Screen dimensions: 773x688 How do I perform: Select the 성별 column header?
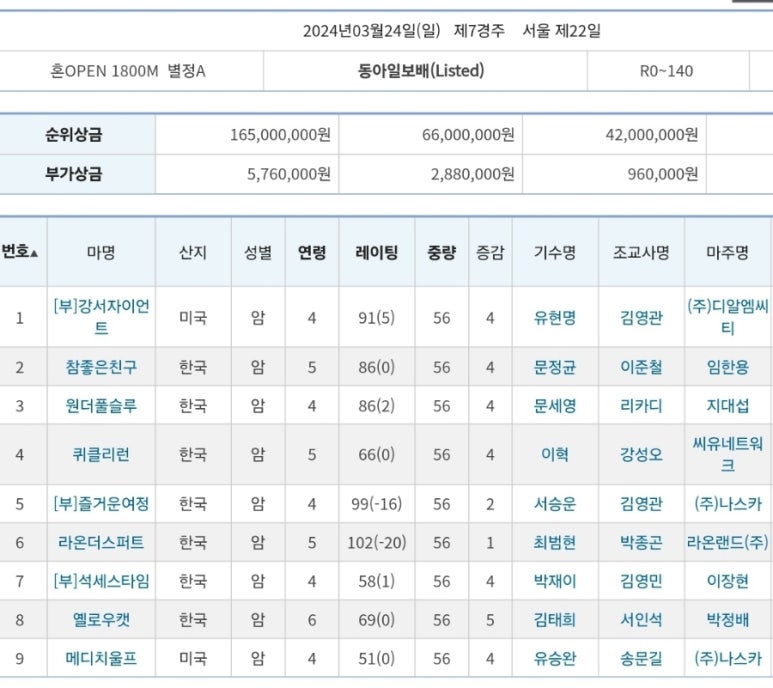click(x=258, y=252)
